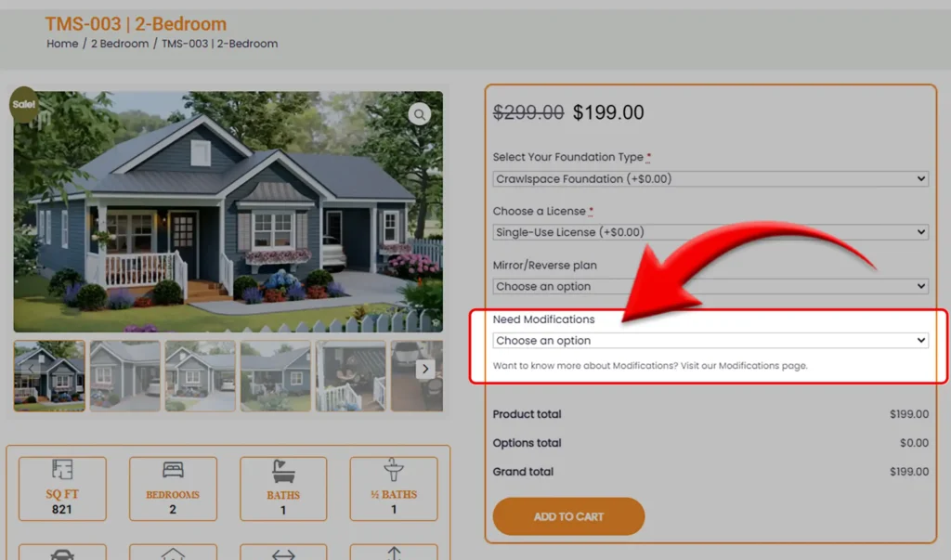
Task: Click the SQ FT floor plan icon
Action: [62, 469]
